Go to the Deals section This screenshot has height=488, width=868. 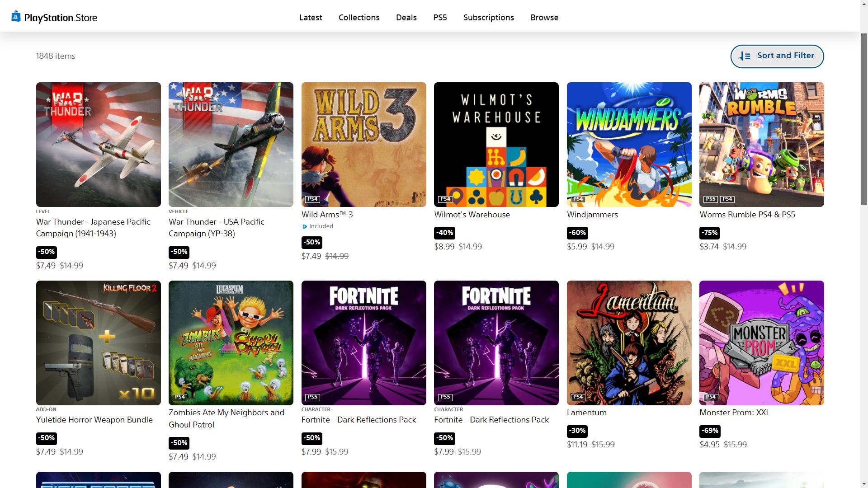[x=406, y=18]
